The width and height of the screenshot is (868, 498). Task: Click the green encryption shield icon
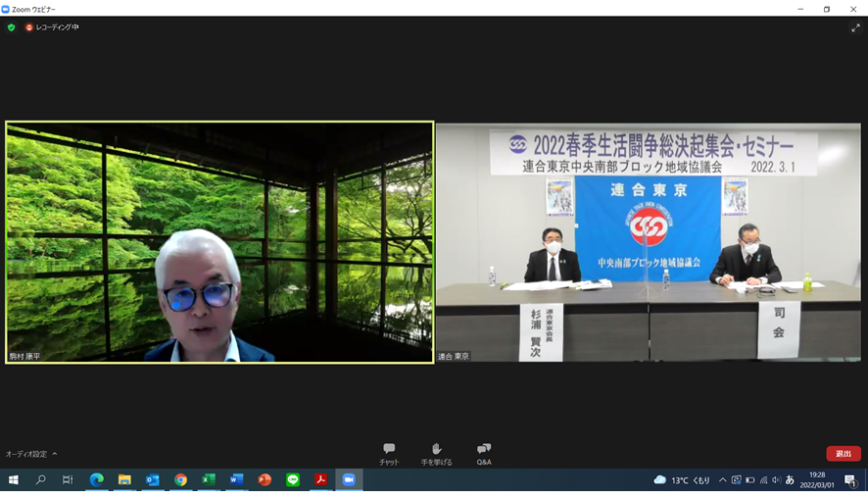click(11, 27)
